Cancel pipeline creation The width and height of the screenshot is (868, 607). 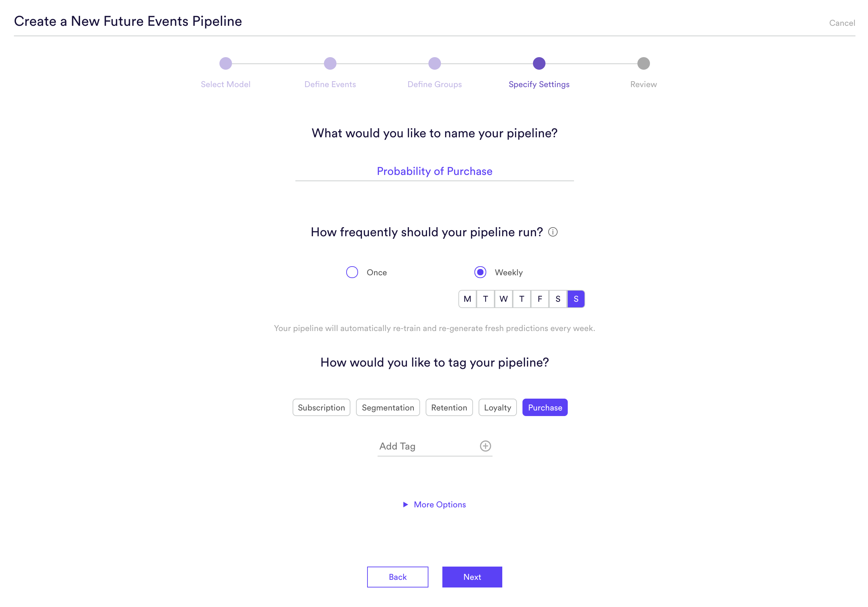(x=842, y=23)
